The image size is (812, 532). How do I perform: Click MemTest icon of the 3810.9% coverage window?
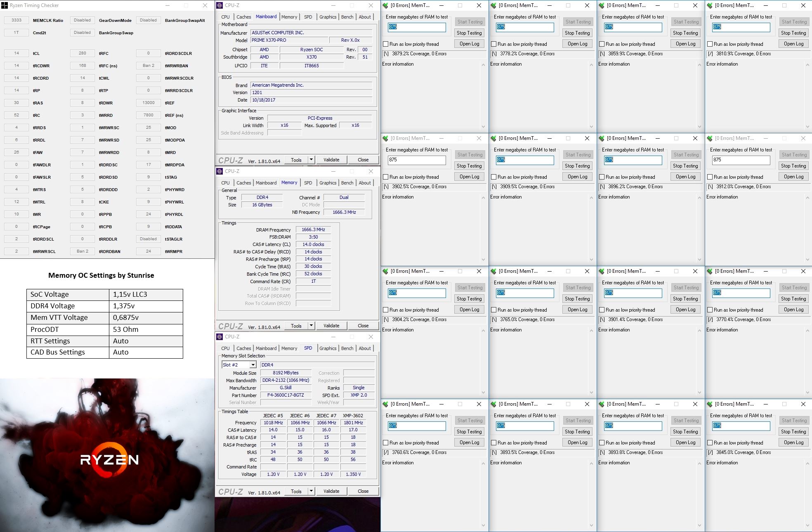(x=710, y=5)
